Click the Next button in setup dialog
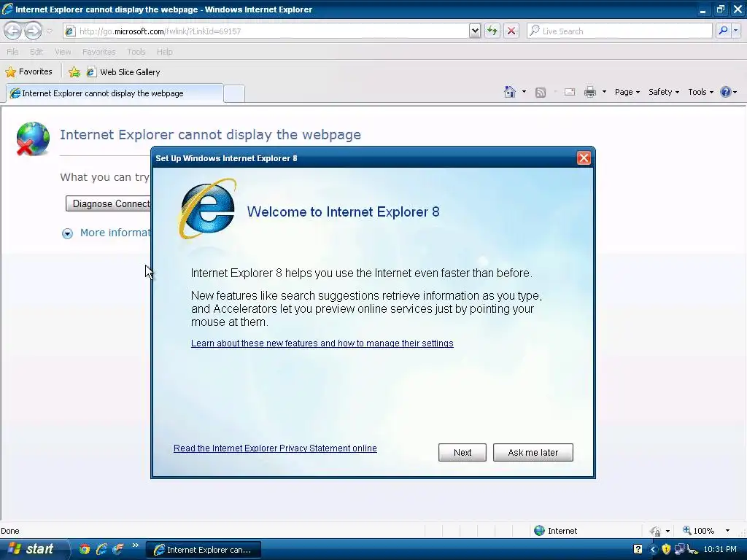 (x=462, y=452)
